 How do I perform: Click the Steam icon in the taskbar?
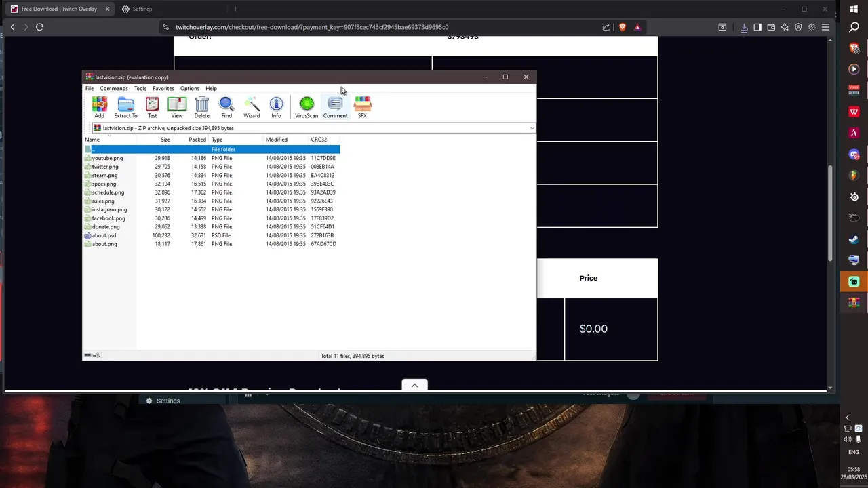coord(854,239)
